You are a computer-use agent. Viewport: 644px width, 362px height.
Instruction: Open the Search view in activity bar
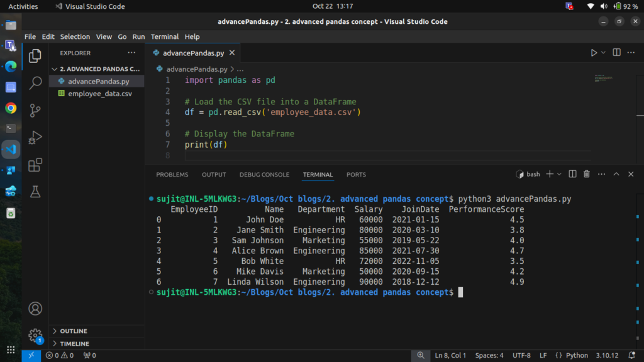click(36, 82)
